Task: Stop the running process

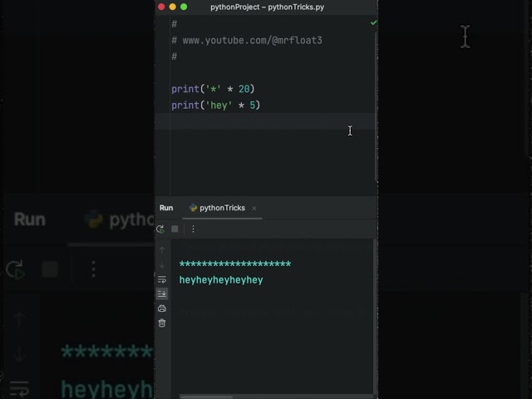Action: (175, 229)
